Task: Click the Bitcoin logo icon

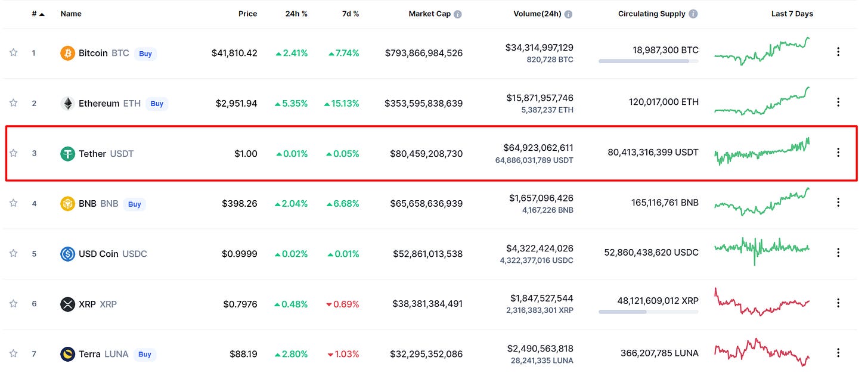Action: [68, 53]
